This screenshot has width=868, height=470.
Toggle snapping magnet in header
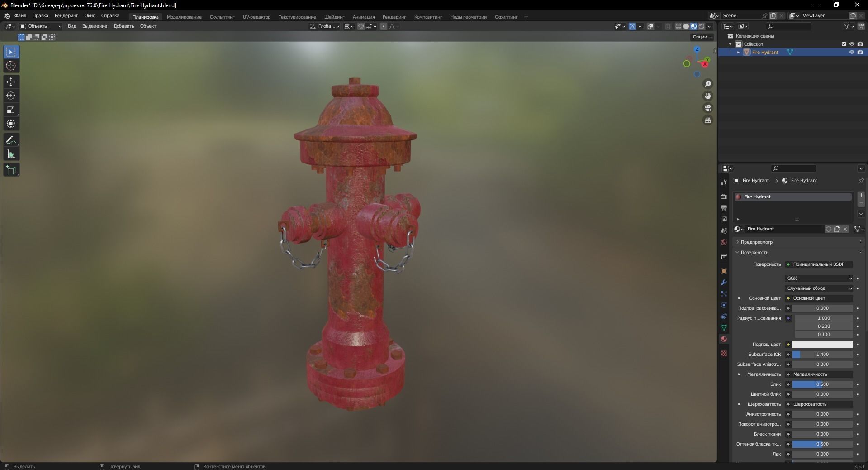coord(361,26)
